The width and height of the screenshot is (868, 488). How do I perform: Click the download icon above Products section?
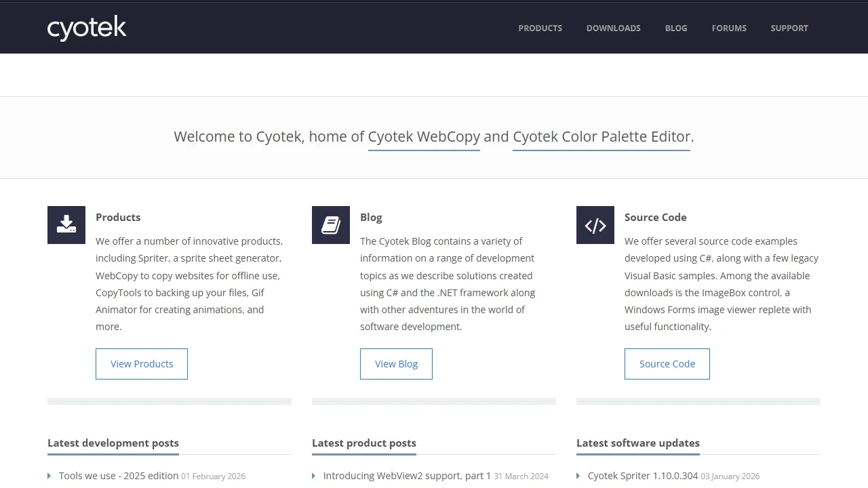tap(66, 224)
